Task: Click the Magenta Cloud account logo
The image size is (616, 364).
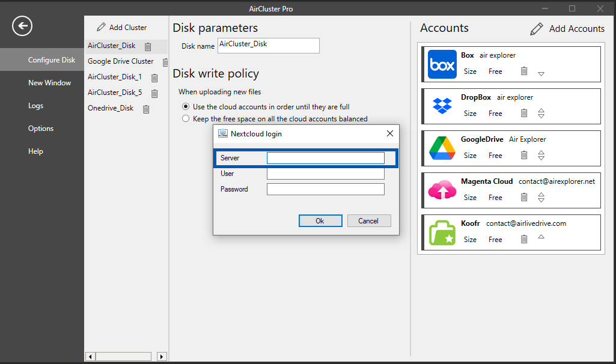Action: 442,190
